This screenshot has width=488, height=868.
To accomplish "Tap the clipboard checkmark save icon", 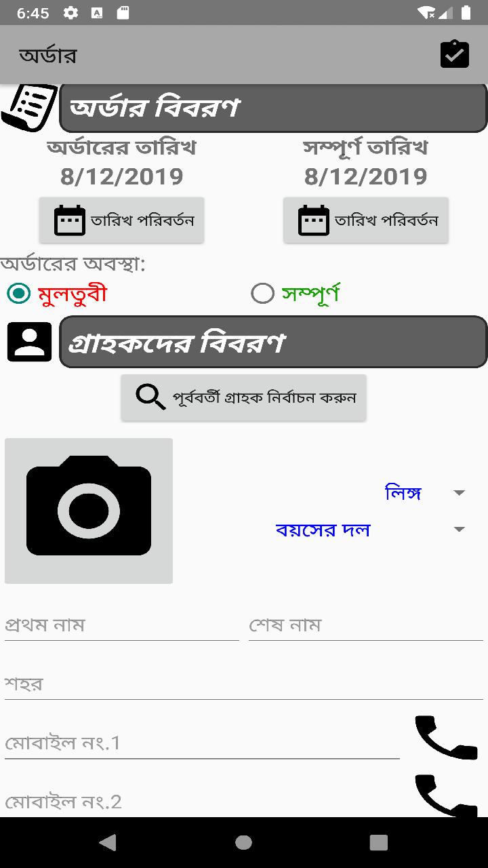I will tap(454, 54).
